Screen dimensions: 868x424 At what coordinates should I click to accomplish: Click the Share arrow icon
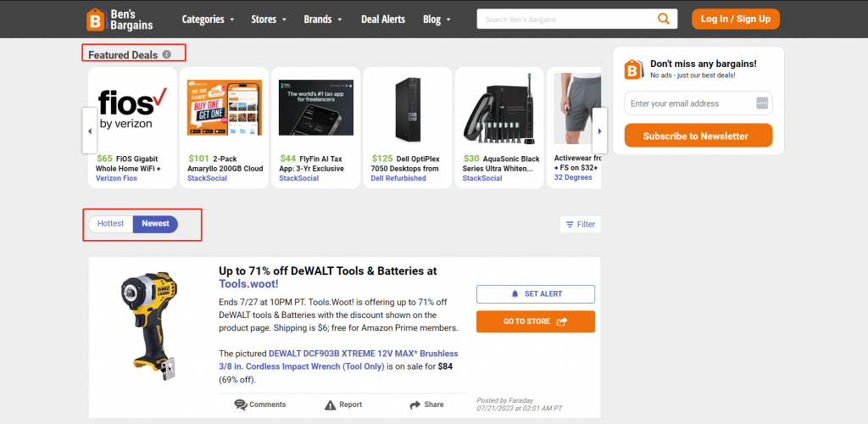click(415, 404)
